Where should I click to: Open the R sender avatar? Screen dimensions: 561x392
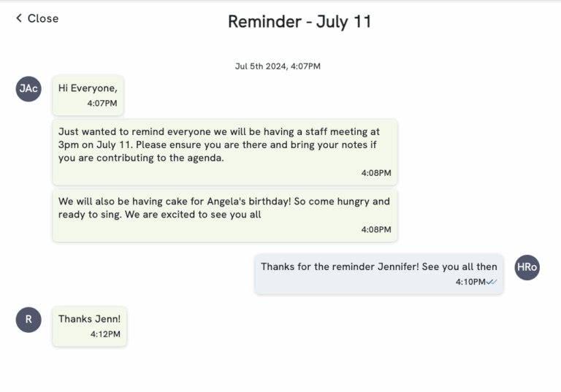coord(28,319)
